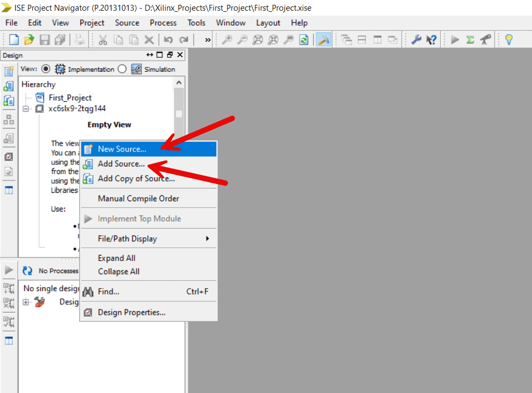Screen dimensions: 532x393
Task: Select the Simulation radio button
Action: pyautogui.click(x=121, y=69)
